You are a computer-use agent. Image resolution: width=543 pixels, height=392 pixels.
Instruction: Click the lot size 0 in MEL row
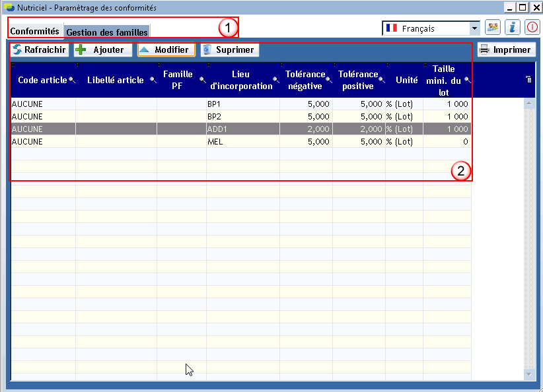pyautogui.click(x=466, y=141)
